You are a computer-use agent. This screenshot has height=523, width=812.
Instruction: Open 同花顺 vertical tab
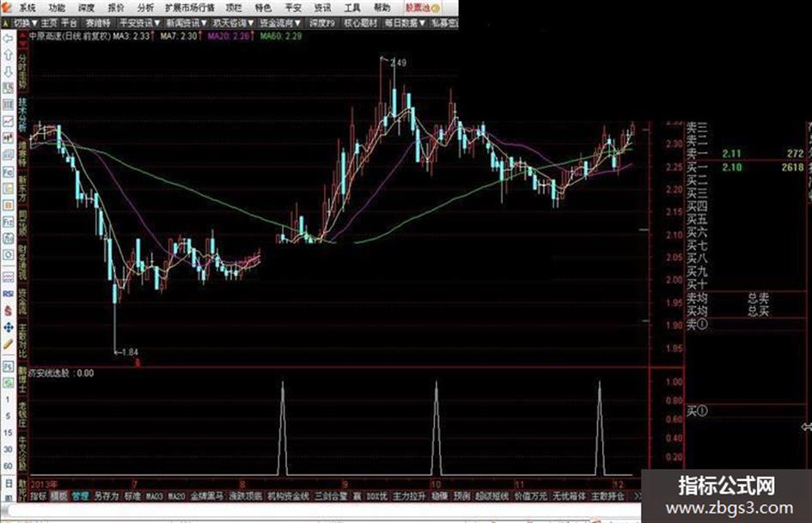[x=23, y=222]
